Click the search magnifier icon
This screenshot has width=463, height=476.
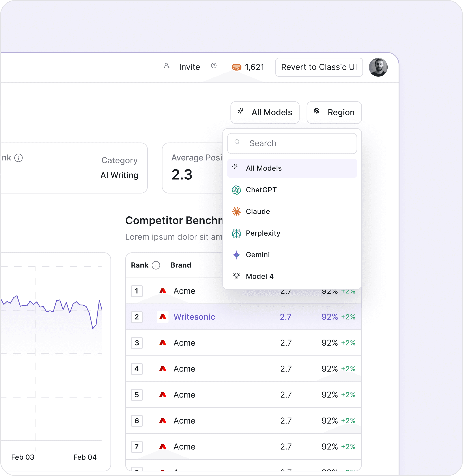click(x=237, y=142)
